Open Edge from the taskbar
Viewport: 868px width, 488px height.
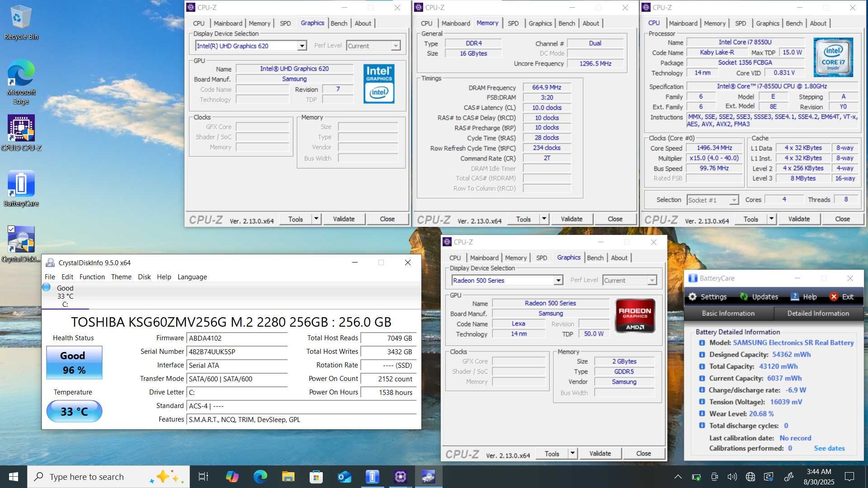pyautogui.click(x=260, y=477)
